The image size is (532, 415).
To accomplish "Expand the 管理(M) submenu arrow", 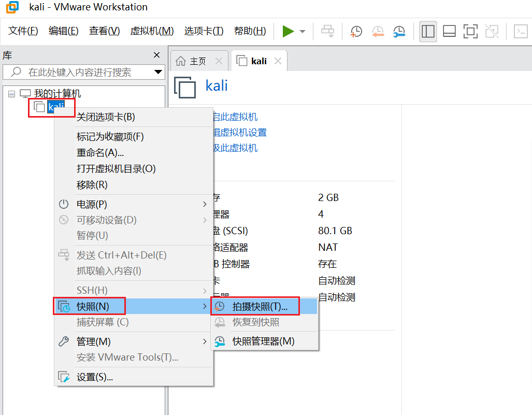I will coord(205,341).
